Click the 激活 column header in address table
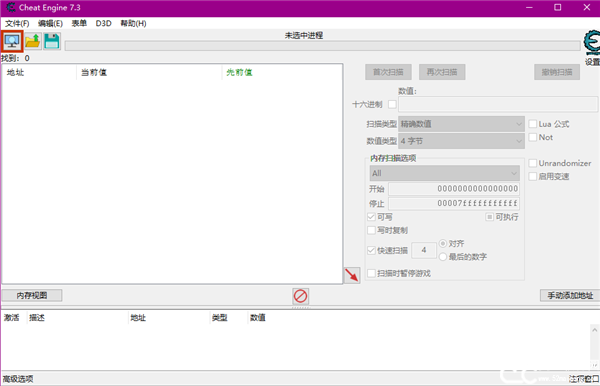The image size is (600, 386). (x=14, y=318)
